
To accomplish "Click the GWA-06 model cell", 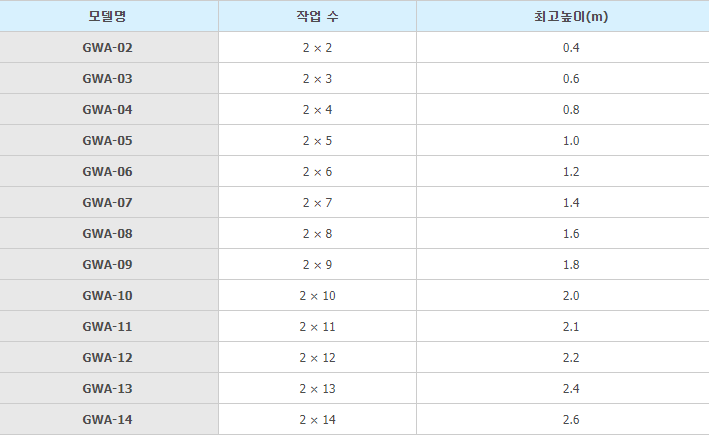I will 107,172.
